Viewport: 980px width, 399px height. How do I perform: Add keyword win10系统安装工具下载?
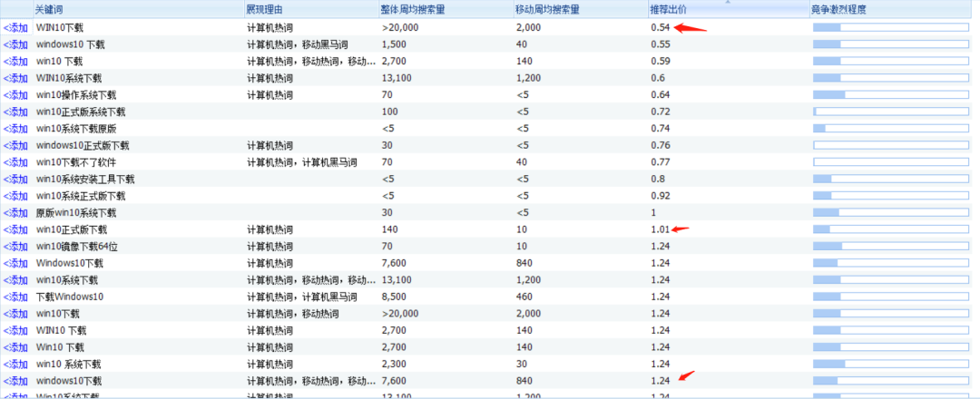click(16, 179)
